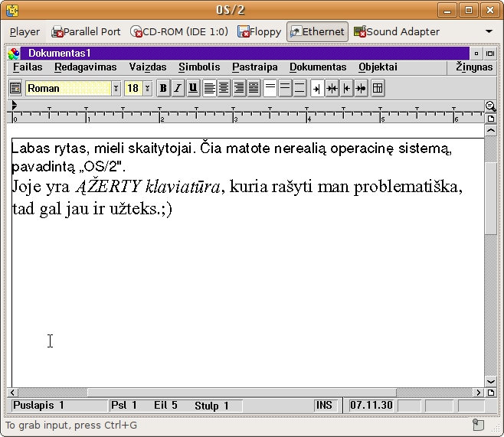Click the ruler left indent marker
Image resolution: width=504 pixels, height=437 pixels.
(14, 105)
